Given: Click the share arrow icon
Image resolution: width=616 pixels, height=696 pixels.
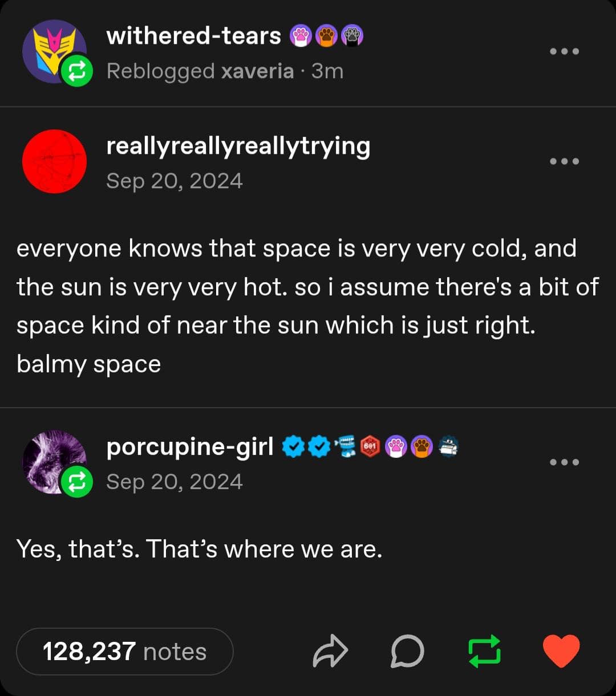Looking at the screenshot, I should coord(330,652).
